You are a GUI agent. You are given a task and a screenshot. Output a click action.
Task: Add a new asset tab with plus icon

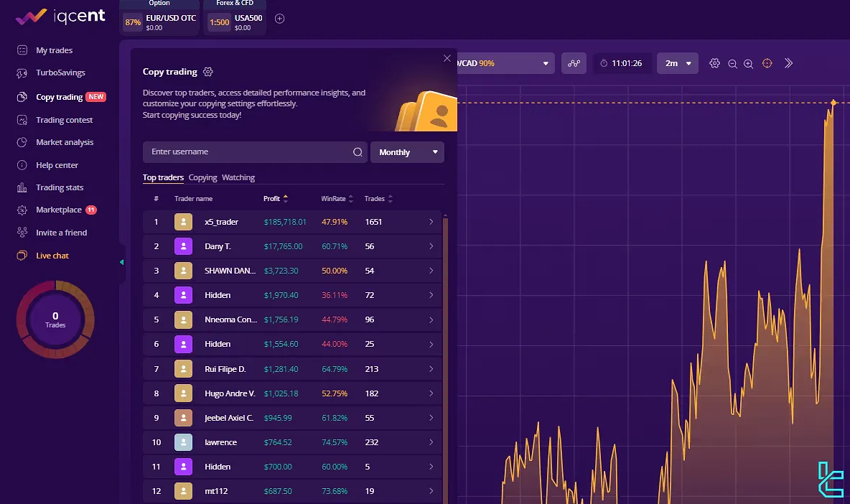[x=280, y=19]
